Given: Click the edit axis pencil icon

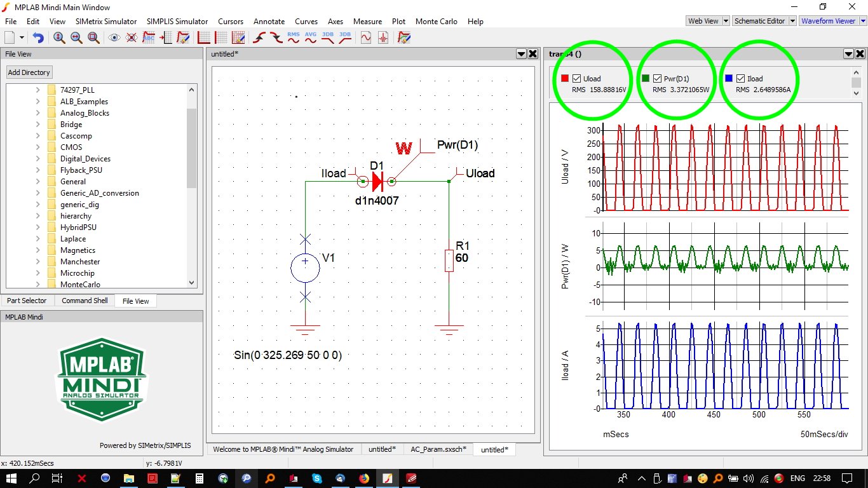Looking at the screenshot, I should (x=238, y=38).
